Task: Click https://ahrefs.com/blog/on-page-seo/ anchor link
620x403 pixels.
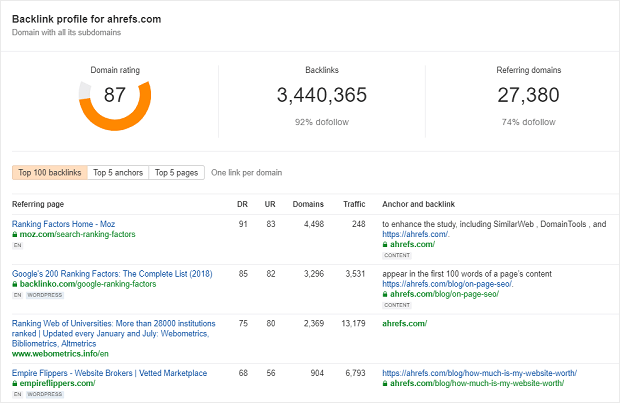Action: click(x=448, y=284)
